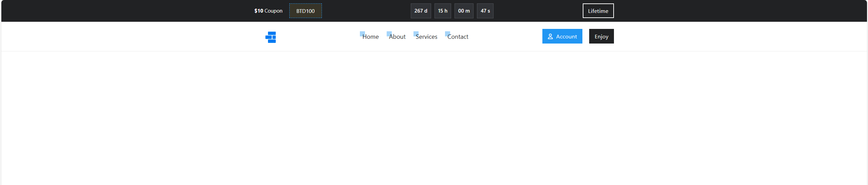Open the Services menu item
868x185 pixels.
tap(426, 36)
